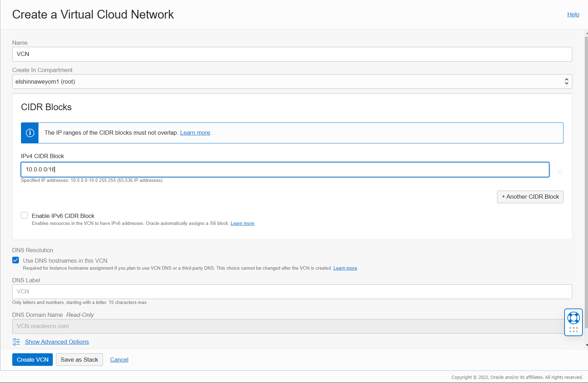Viewport: 588px width, 383px height.
Task: Remove the IPv4 CIDR block with X icon
Action: click(x=559, y=172)
